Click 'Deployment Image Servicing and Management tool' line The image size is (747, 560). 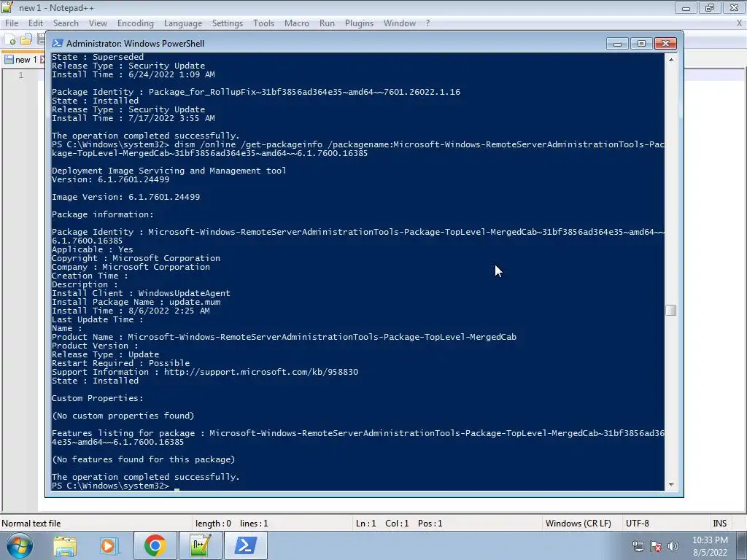click(169, 171)
